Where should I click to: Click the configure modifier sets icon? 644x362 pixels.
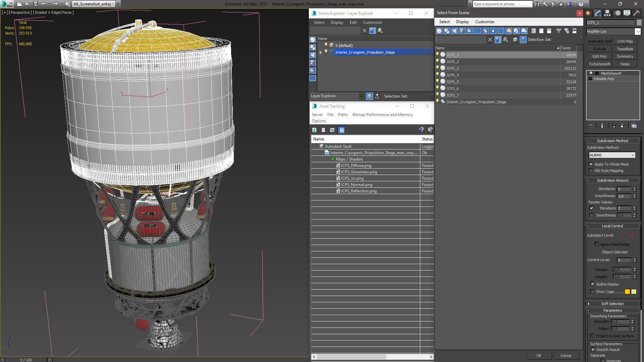tap(634, 125)
